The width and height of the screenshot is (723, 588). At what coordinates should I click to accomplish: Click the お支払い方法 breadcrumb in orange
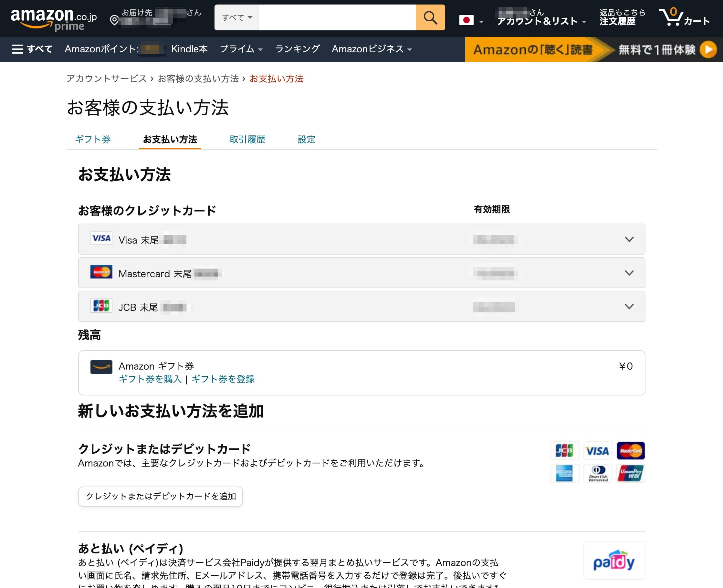tap(277, 79)
